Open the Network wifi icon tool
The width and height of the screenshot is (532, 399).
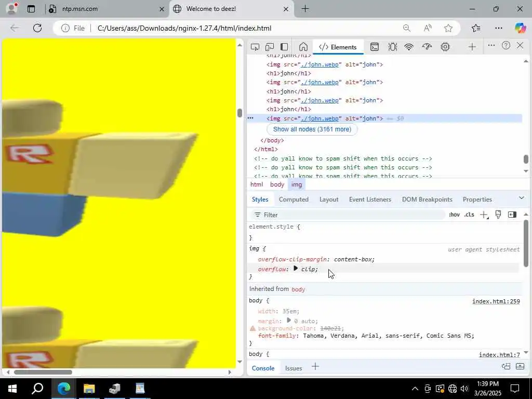coord(409,47)
